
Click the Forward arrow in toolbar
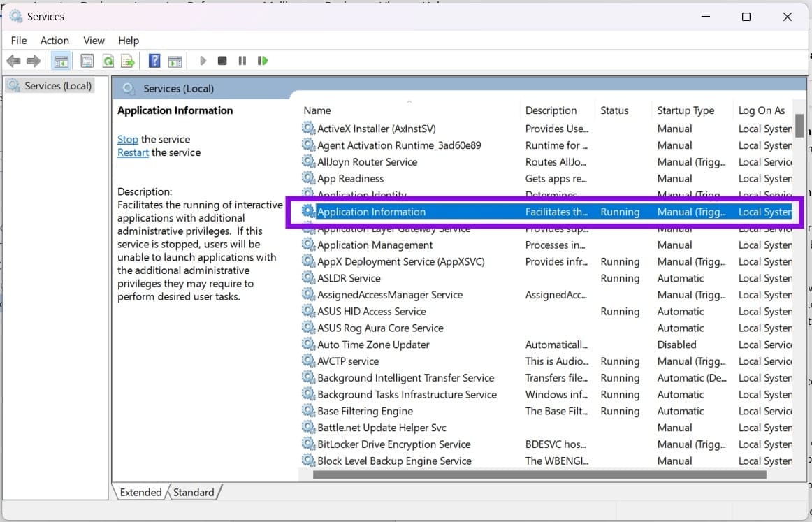coord(34,61)
